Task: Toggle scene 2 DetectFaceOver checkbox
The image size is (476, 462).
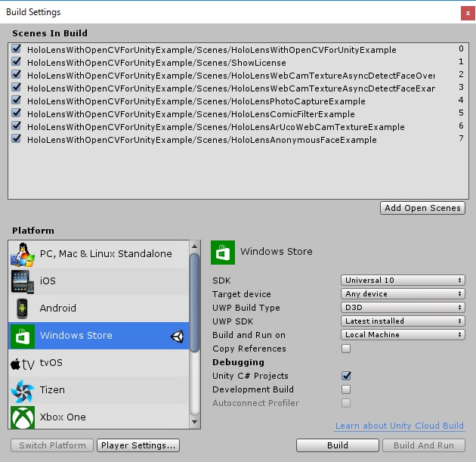Action: [16, 74]
